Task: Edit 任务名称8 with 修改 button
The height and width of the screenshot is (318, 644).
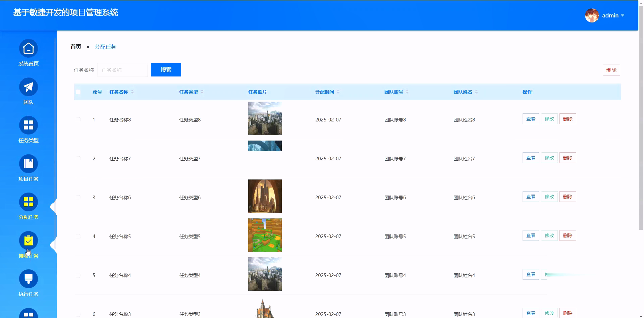Action: (549, 119)
